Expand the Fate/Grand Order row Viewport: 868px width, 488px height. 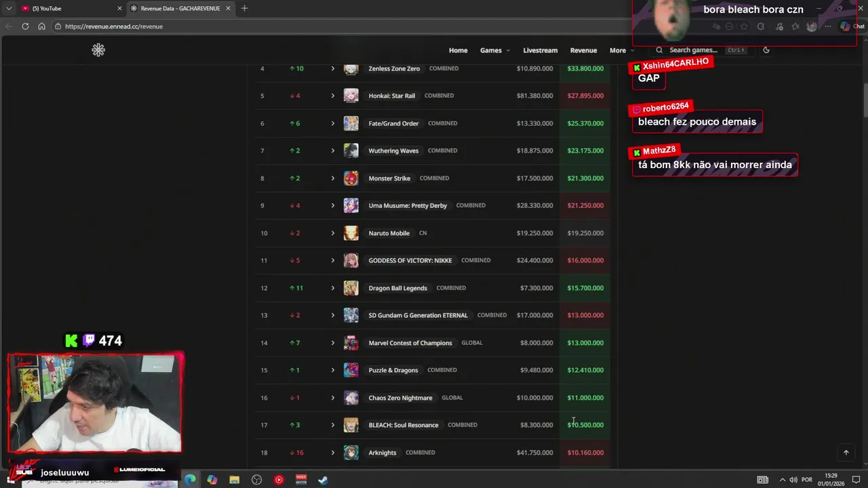(333, 123)
